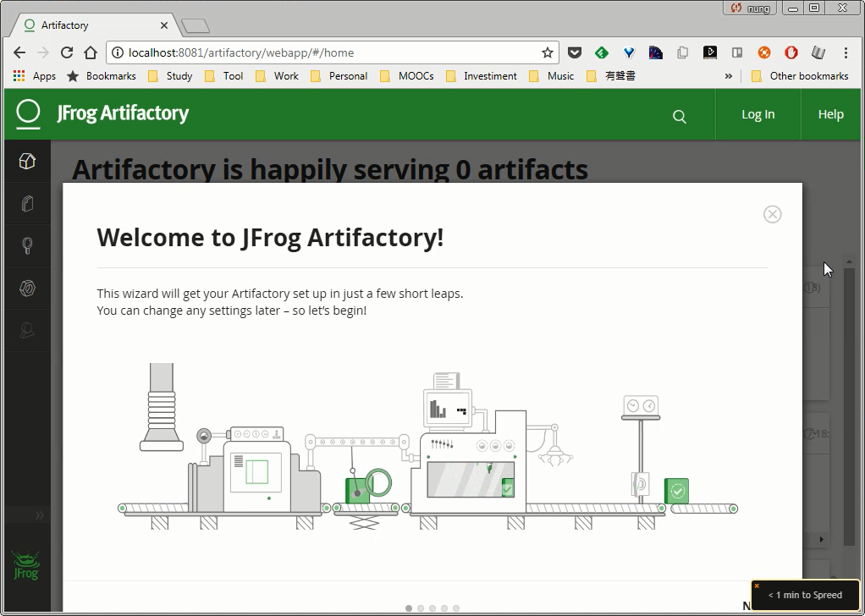Go back to the previous page
This screenshot has height=616, width=865.
click(x=19, y=52)
